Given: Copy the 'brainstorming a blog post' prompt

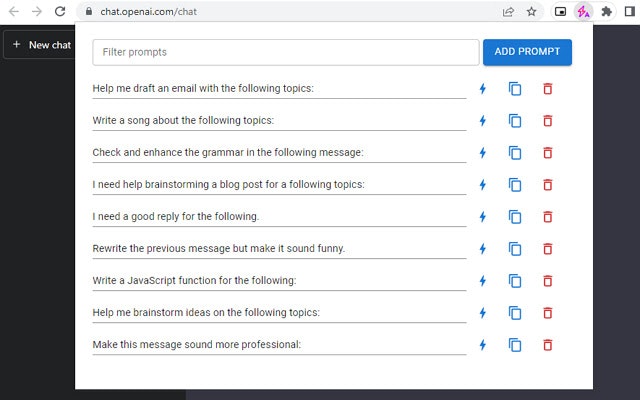Looking at the screenshot, I should point(515,184).
